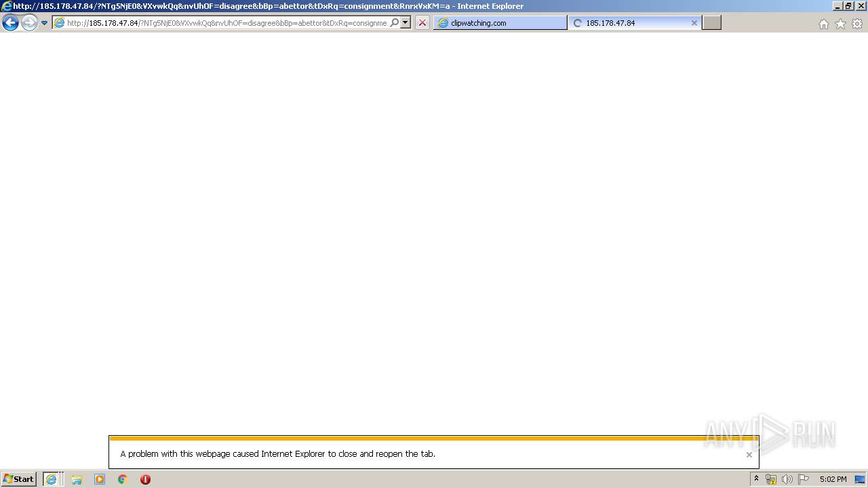Click Internet Explorer taskbar icon

click(x=52, y=479)
